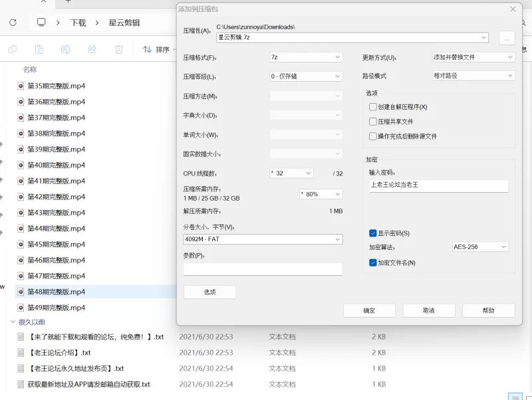This screenshot has height=400, width=532.
Task: Click the delete trash icon in the Explorer toolbar
Action: (119, 49)
